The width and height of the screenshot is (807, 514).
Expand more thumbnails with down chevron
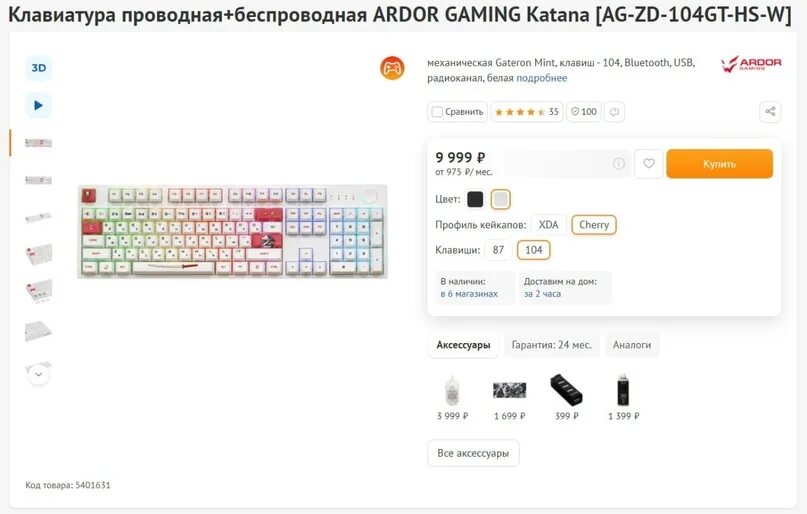pos(39,374)
